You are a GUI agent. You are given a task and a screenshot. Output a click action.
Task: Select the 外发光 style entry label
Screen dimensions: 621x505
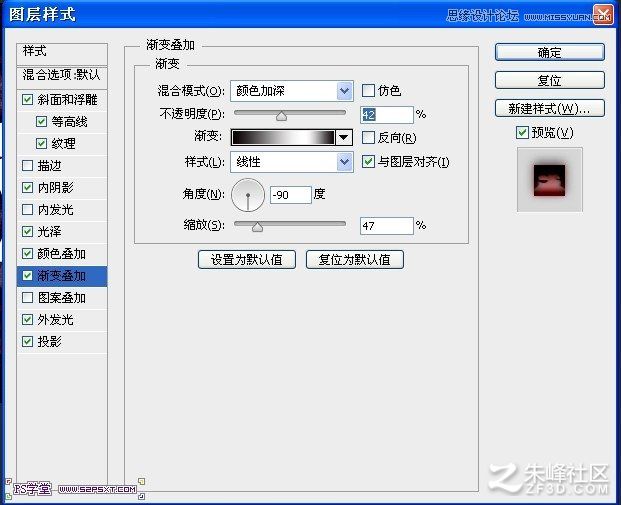[x=55, y=320]
